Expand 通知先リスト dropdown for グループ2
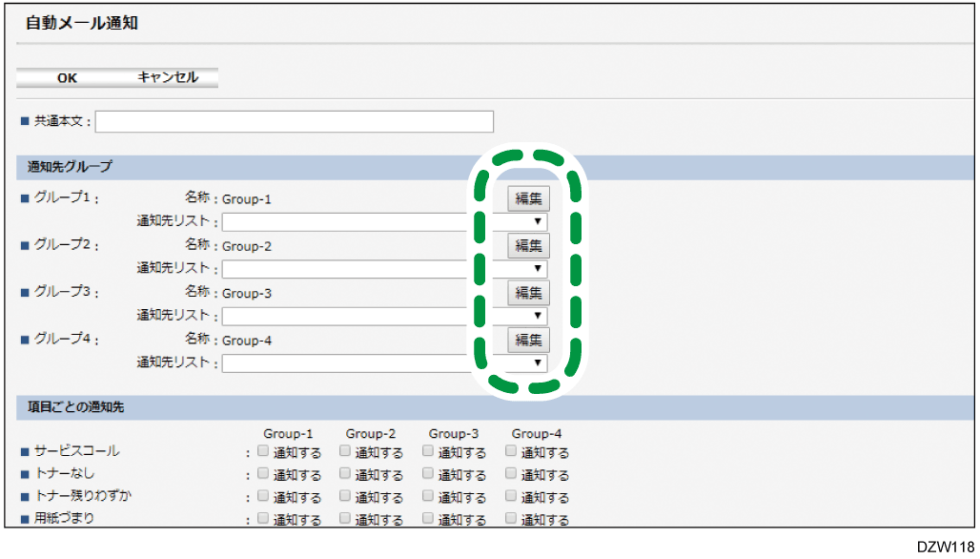 [384, 269]
